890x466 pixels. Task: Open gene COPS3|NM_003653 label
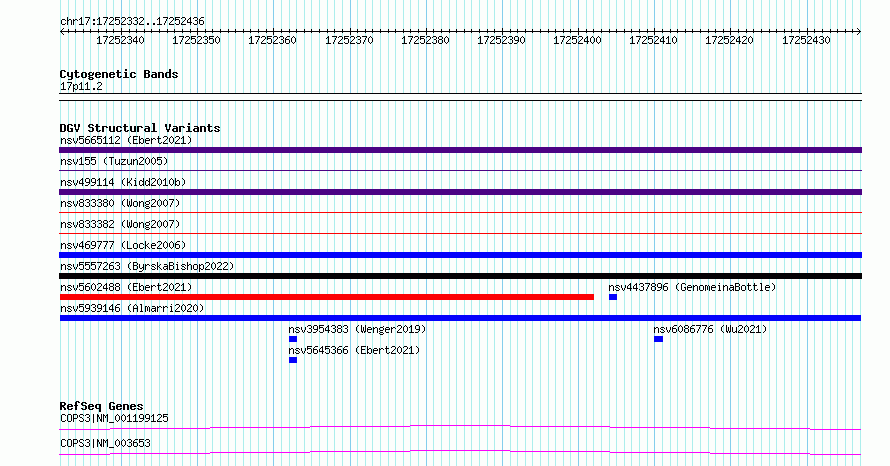(x=105, y=443)
